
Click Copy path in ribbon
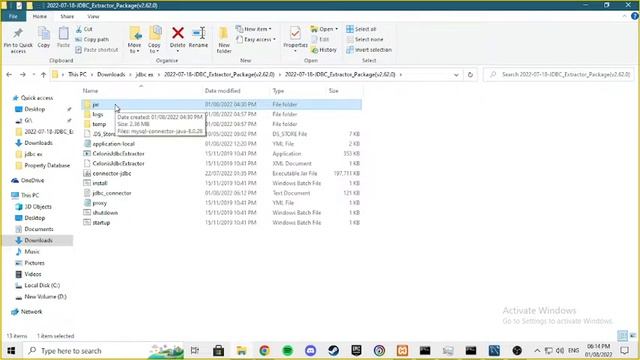(x=92, y=40)
